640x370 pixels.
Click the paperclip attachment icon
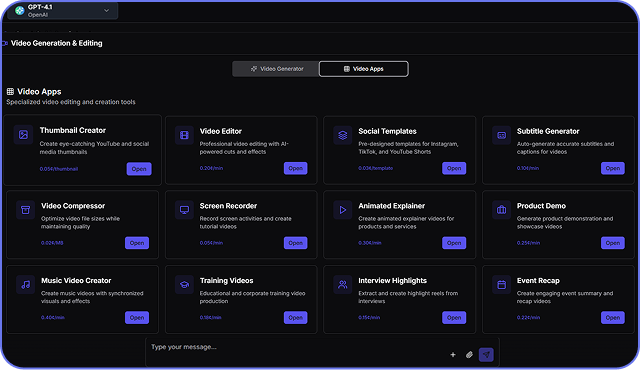469,354
